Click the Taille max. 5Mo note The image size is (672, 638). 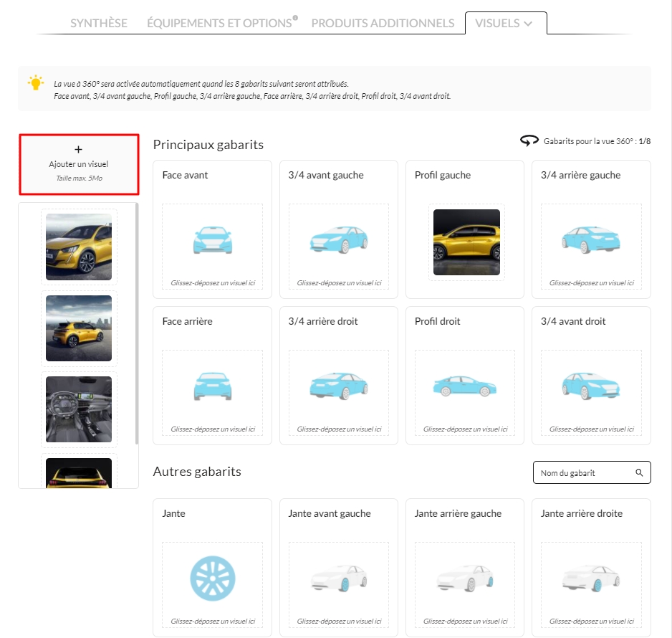tap(79, 178)
